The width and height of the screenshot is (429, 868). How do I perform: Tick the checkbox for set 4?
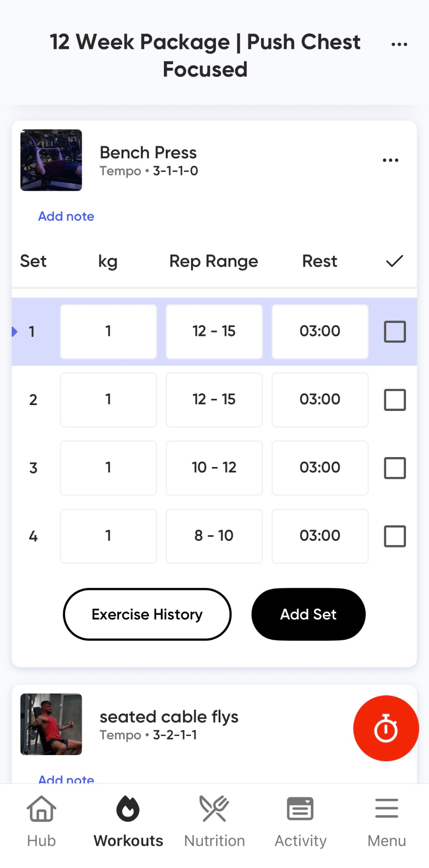(395, 536)
